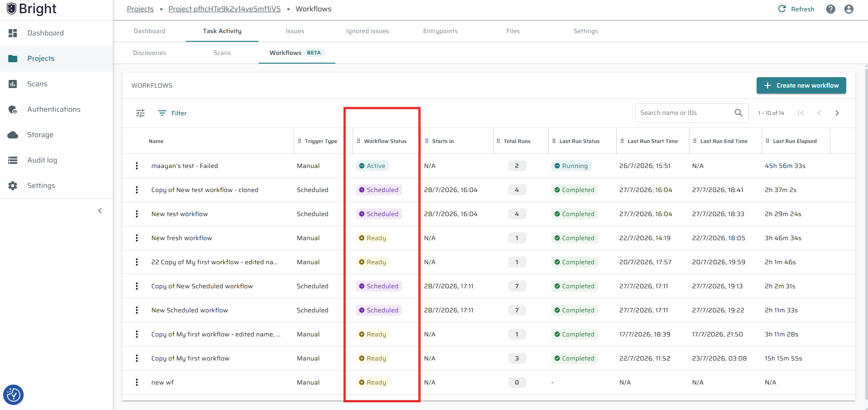The image size is (868, 410).
Task: Open the Filter options
Action: point(172,113)
